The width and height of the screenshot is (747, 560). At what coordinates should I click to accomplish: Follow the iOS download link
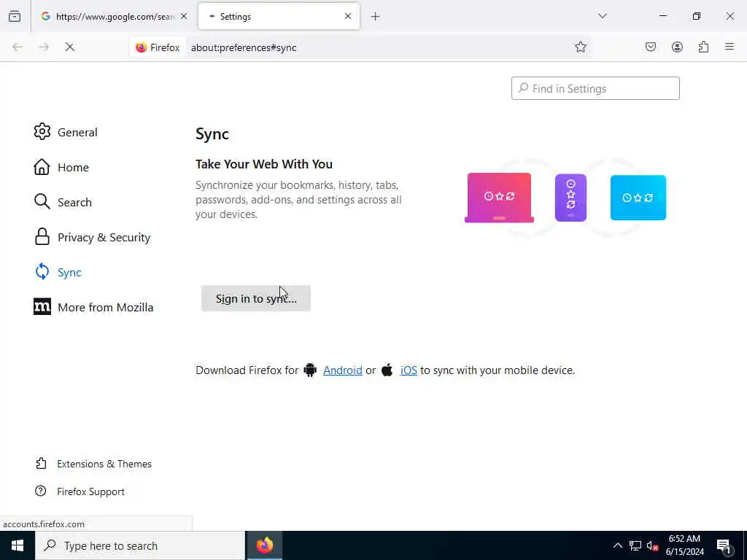pos(409,370)
